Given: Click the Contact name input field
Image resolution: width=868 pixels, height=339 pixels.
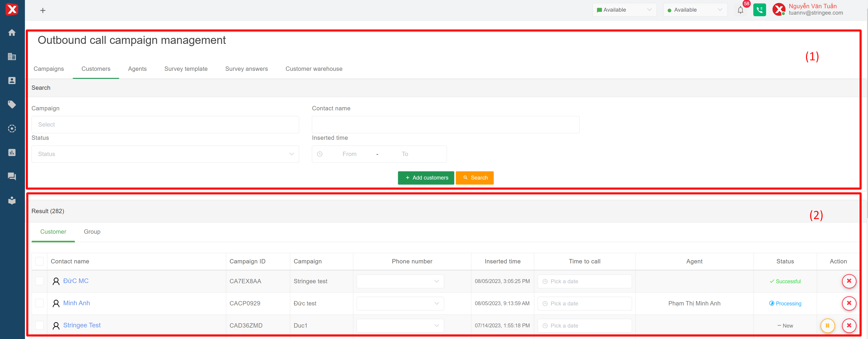Looking at the screenshot, I should pos(446,125).
